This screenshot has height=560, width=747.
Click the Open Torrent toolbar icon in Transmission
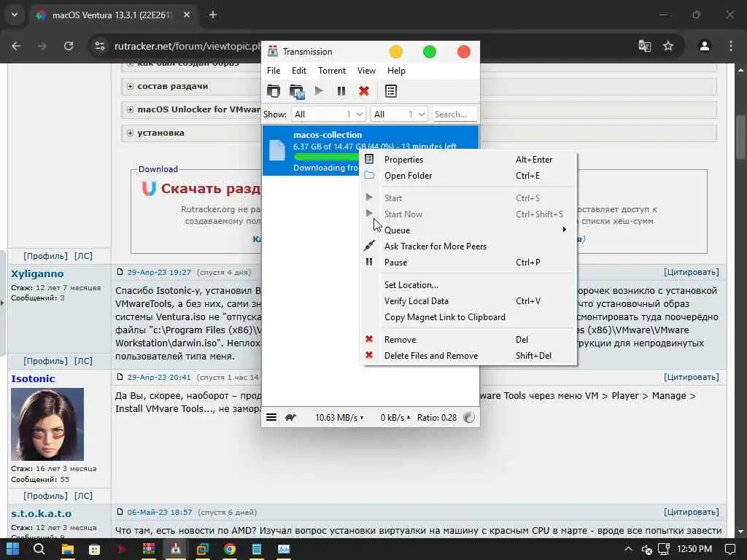coord(274,91)
